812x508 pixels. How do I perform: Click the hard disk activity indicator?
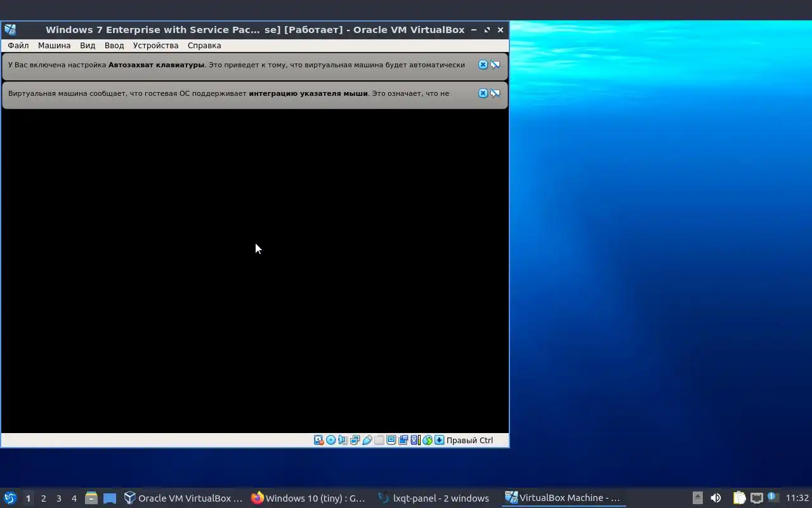[319, 440]
